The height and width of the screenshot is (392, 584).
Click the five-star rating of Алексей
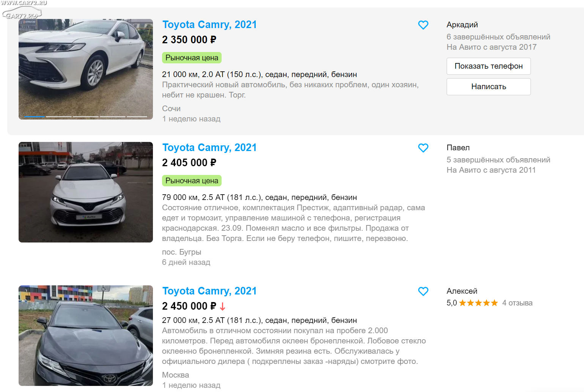(x=478, y=303)
